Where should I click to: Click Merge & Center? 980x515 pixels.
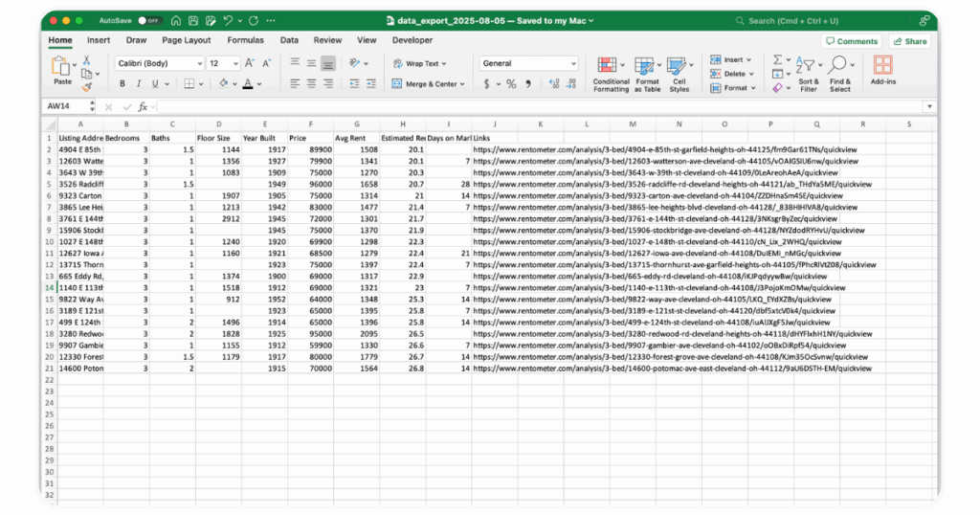coord(428,83)
